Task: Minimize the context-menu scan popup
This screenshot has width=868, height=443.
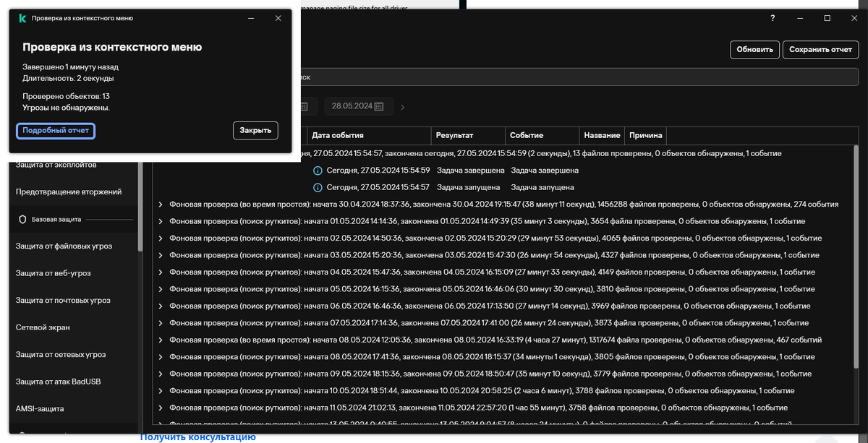Action: click(x=251, y=18)
